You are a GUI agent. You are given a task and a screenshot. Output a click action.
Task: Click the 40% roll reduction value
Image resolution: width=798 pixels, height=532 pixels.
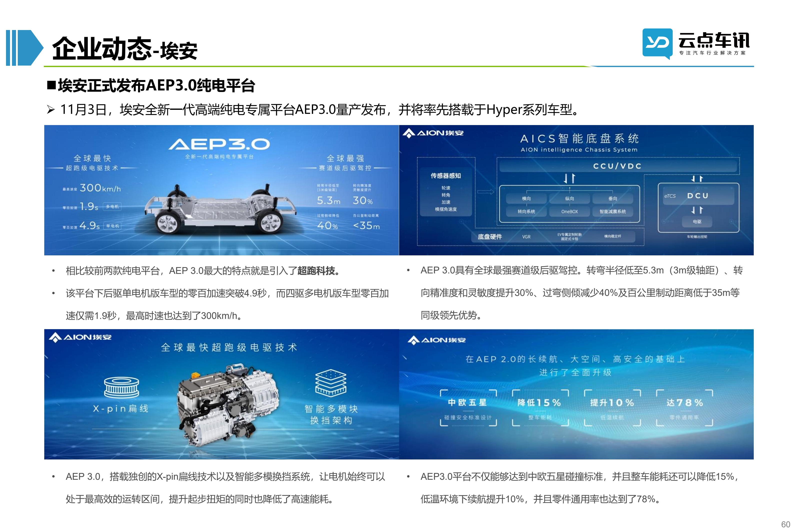(327, 226)
